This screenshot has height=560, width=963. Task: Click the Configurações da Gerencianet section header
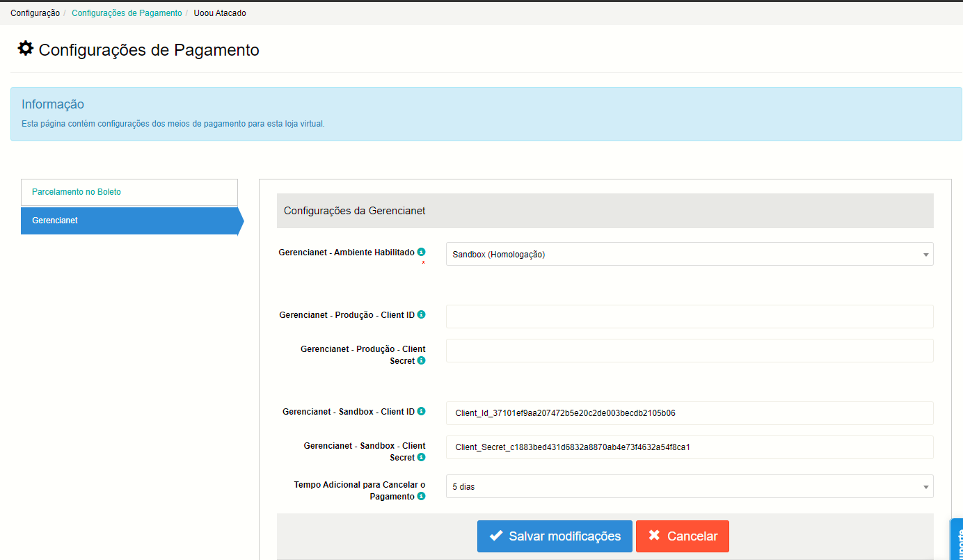tap(605, 211)
